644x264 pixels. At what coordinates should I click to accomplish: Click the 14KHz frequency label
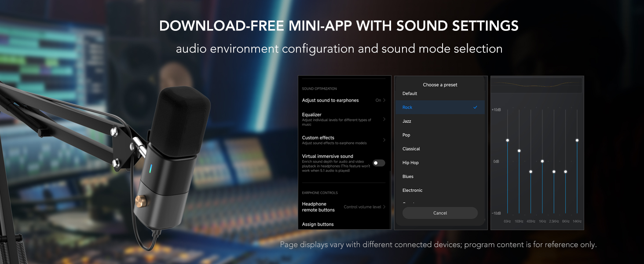pos(577,221)
